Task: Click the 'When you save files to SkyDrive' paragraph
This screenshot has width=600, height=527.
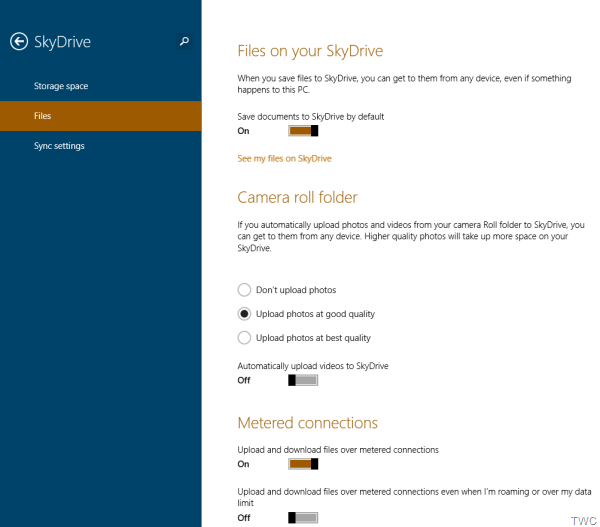Action: (x=404, y=84)
